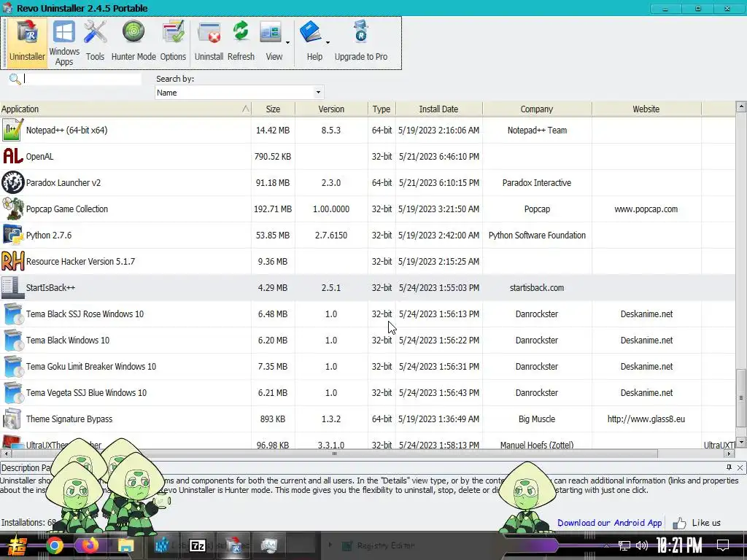Select the Resource Hacker icon

click(12, 261)
